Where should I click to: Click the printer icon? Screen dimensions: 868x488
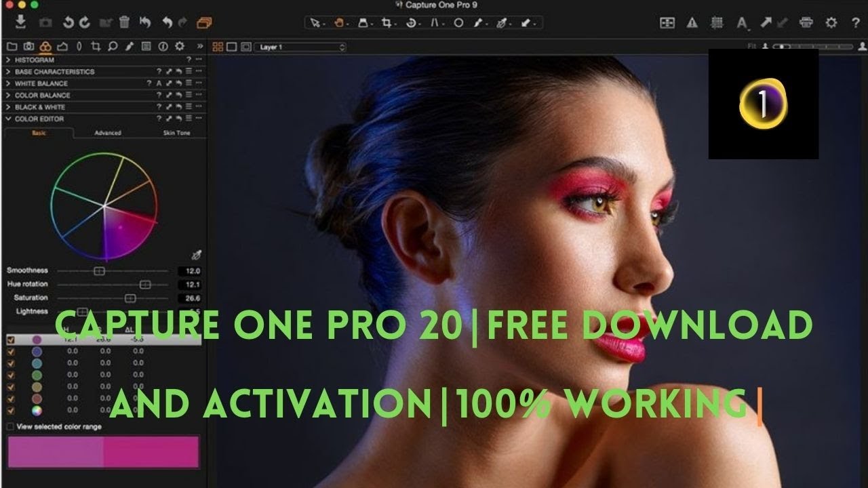(x=806, y=22)
